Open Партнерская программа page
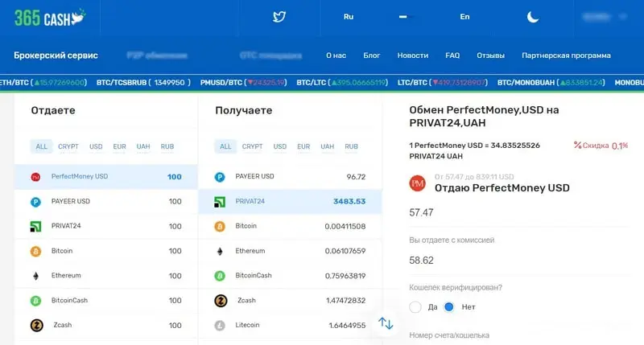644x345 pixels. tap(566, 55)
